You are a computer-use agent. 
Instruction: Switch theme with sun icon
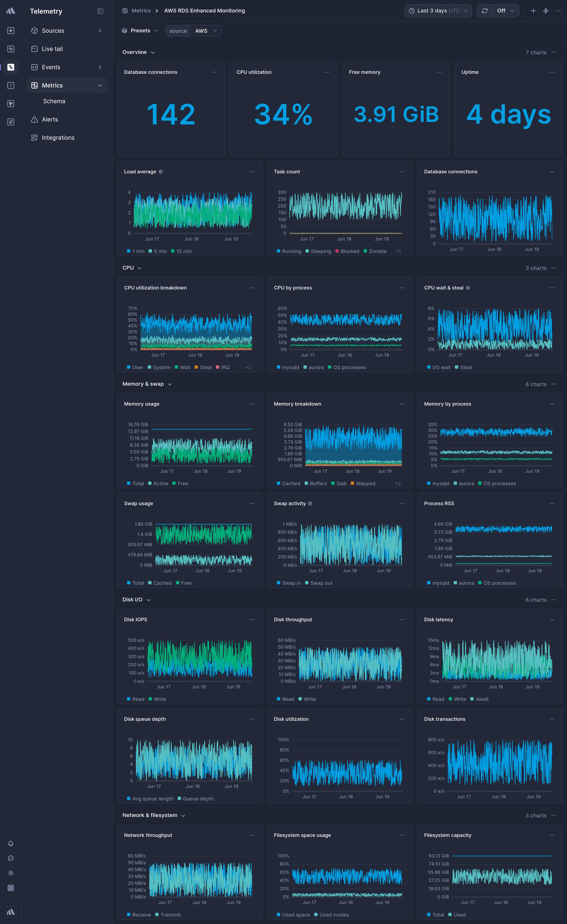pos(11,873)
